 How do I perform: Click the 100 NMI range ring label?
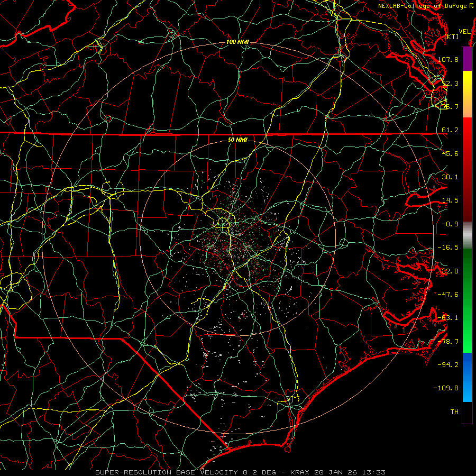(237, 42)
